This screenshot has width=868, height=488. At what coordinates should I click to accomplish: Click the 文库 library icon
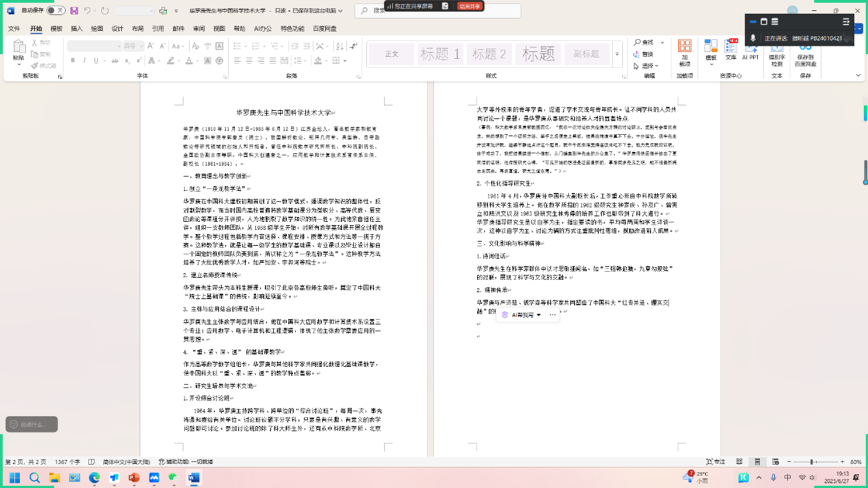731,51
